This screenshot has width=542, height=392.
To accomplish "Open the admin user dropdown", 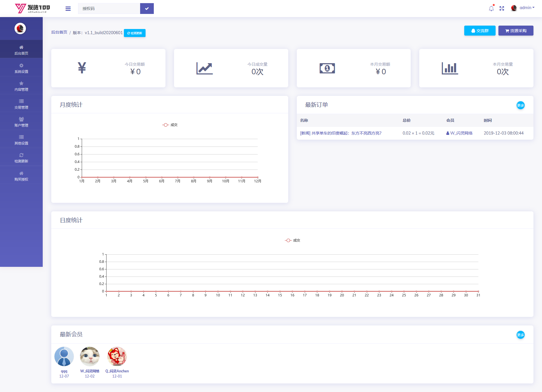I will click(527, 8).
